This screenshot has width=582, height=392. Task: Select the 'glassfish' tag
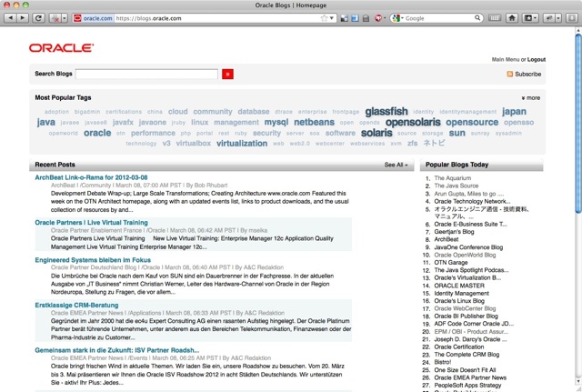386,111
